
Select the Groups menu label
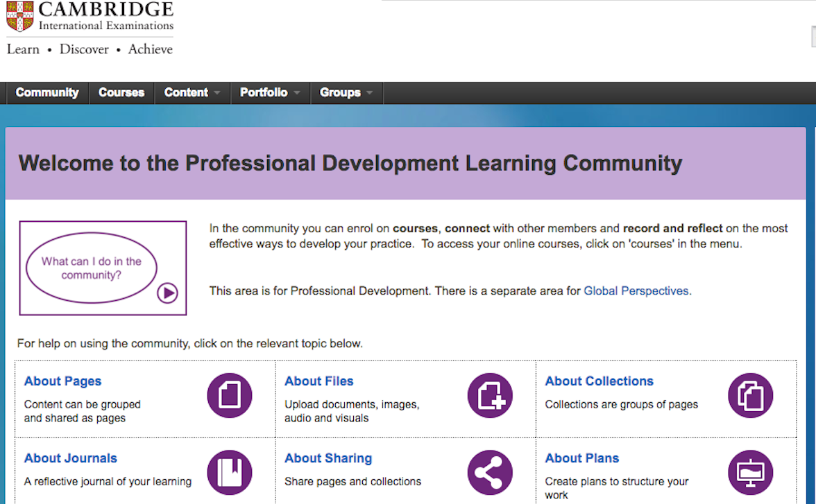(340, 93)
